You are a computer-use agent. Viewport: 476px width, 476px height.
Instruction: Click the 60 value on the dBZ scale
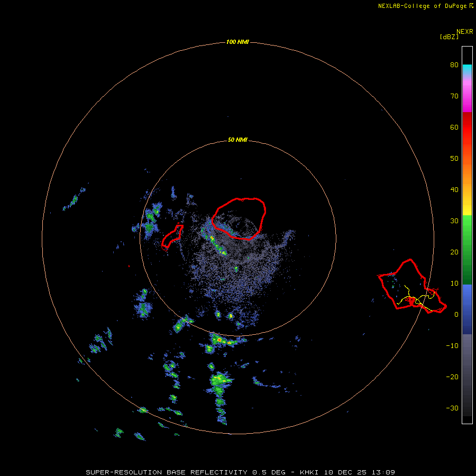point(454,127)
